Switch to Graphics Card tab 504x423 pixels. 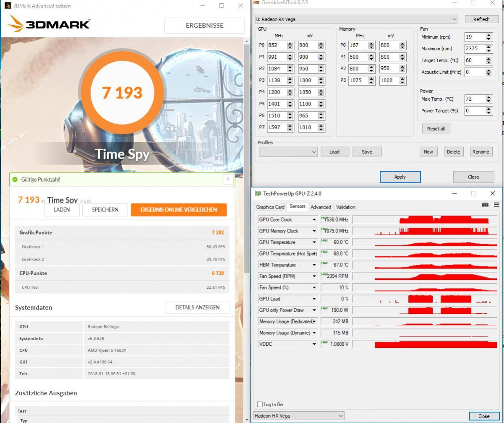270,207
